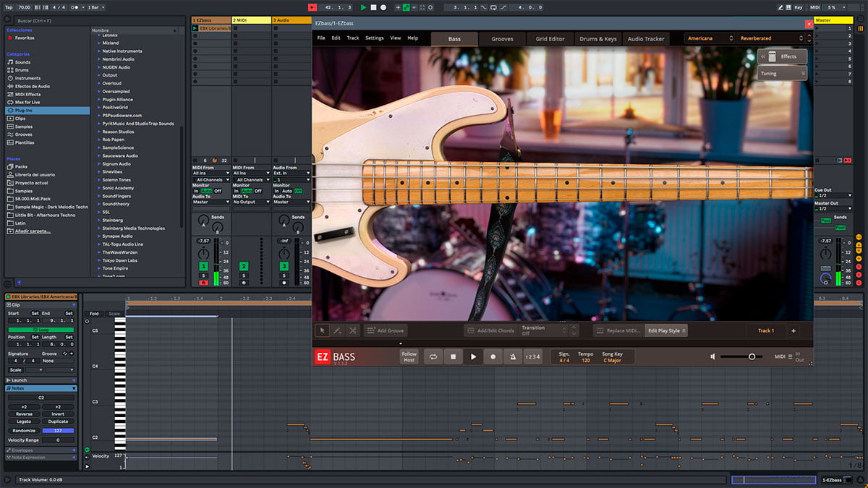Open track 1 MIDI From All Ins dropdown
This screenshot has height=488, width=868.
211,174
